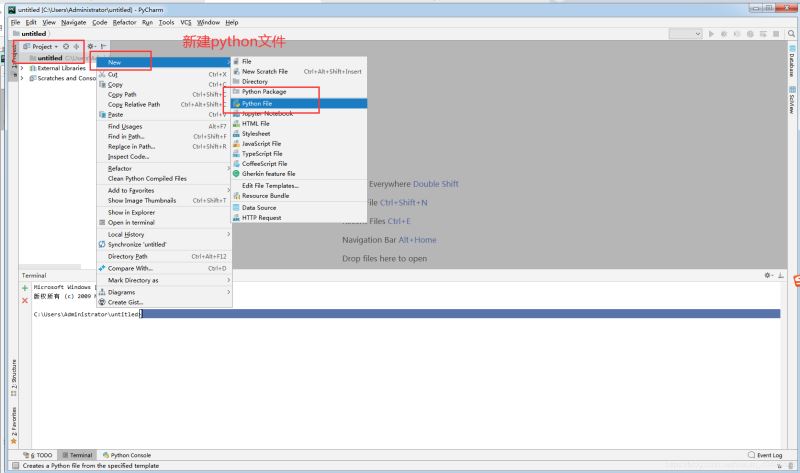Expand the Local History submenu
The width and height of the screenshot is (800, 473).
pyautogui.click(x=164, y=234)
